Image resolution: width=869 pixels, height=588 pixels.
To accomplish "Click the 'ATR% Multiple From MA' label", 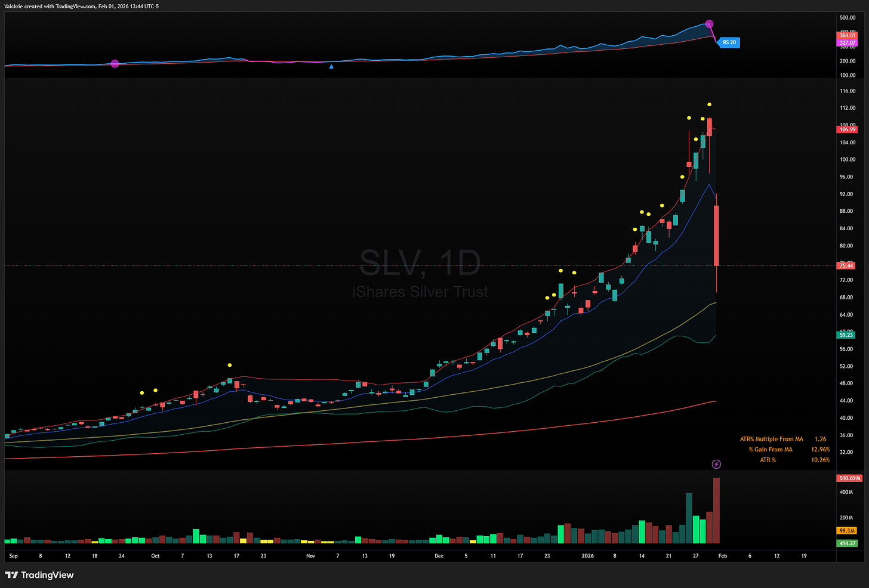I will tap(772, 439).
